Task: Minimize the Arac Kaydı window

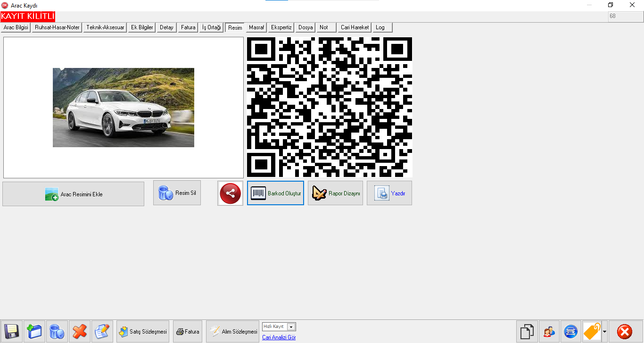Action: tap(589, 5)
